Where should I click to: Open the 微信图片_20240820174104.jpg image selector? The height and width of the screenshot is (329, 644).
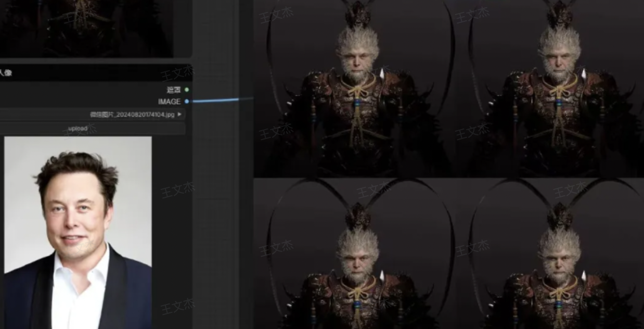coord(92,114)
